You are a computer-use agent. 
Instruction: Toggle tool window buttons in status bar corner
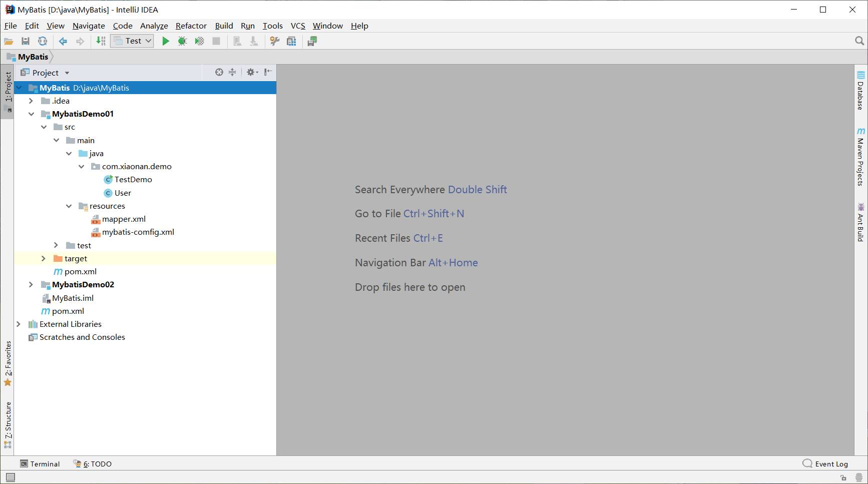[10, 477]
